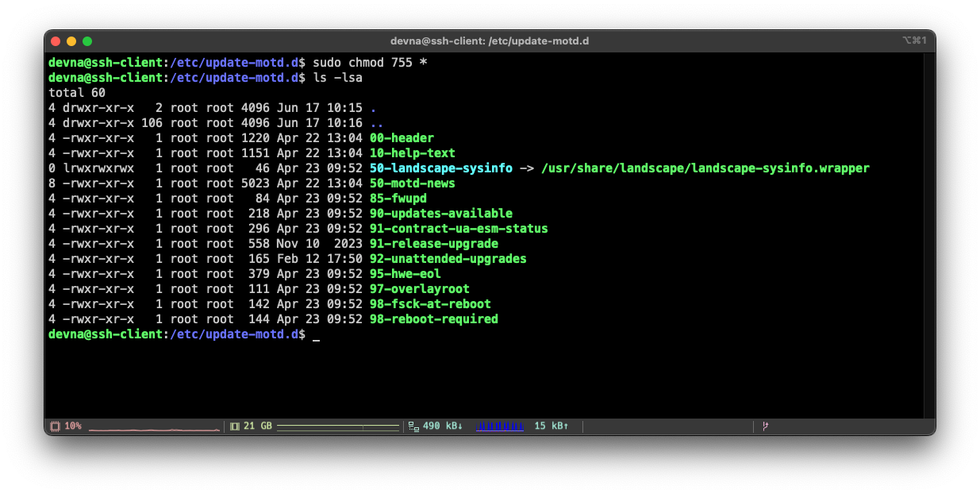Click the 92-unattended-upgrades filename

448,259
